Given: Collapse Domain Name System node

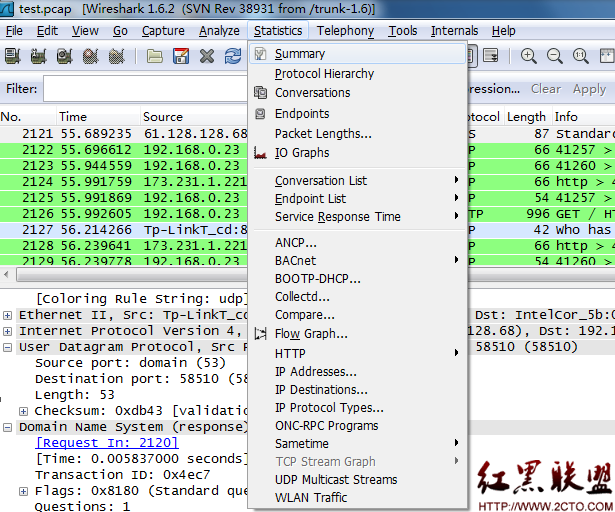Looking at the screenshot, I should pyautogui.click(x=7, y=427).
